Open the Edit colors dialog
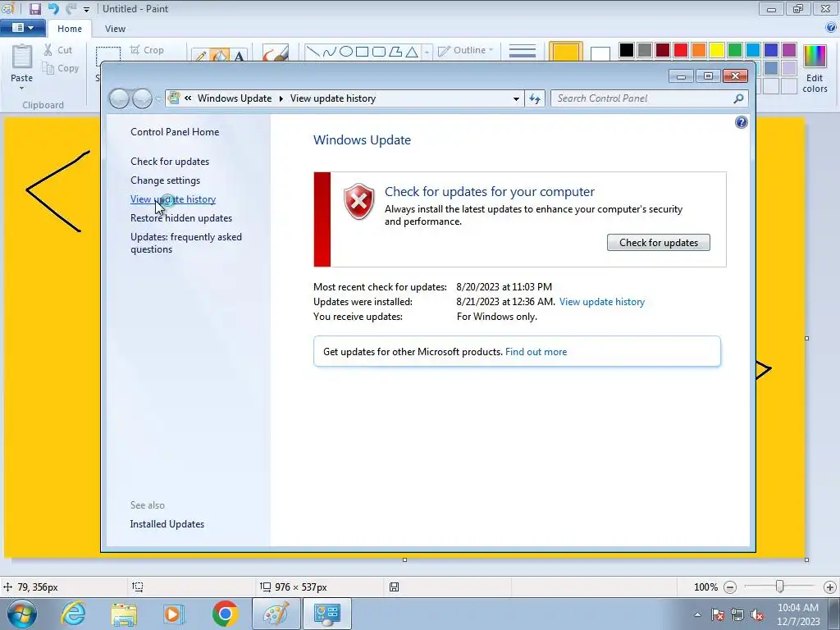Image resolution: width=840 pixels, height=630 pixels. click(x=815, y=69)
